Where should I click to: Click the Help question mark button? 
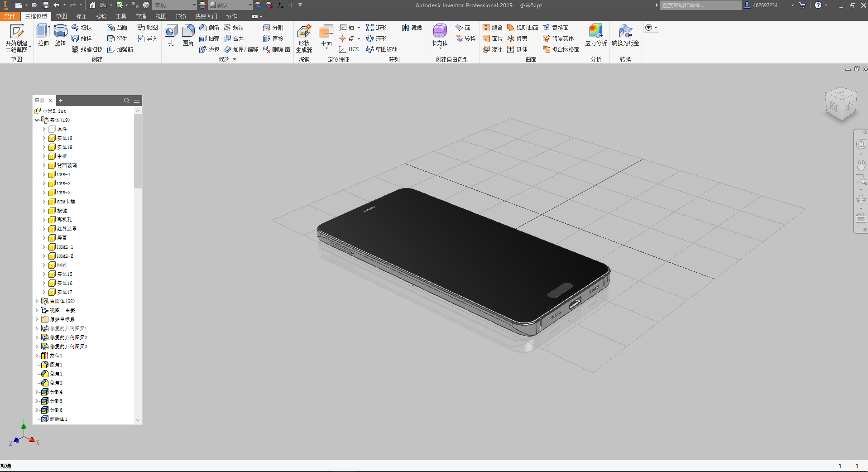[818, 5]
